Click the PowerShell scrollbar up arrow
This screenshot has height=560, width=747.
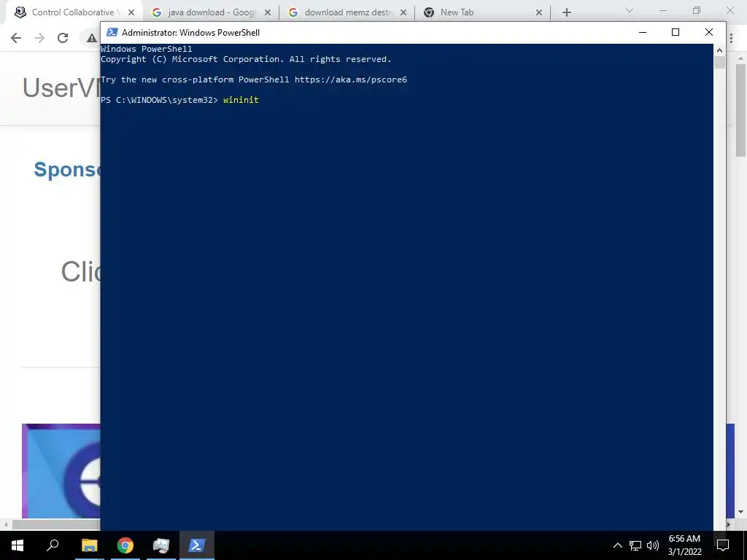click(x=719, y=50)
